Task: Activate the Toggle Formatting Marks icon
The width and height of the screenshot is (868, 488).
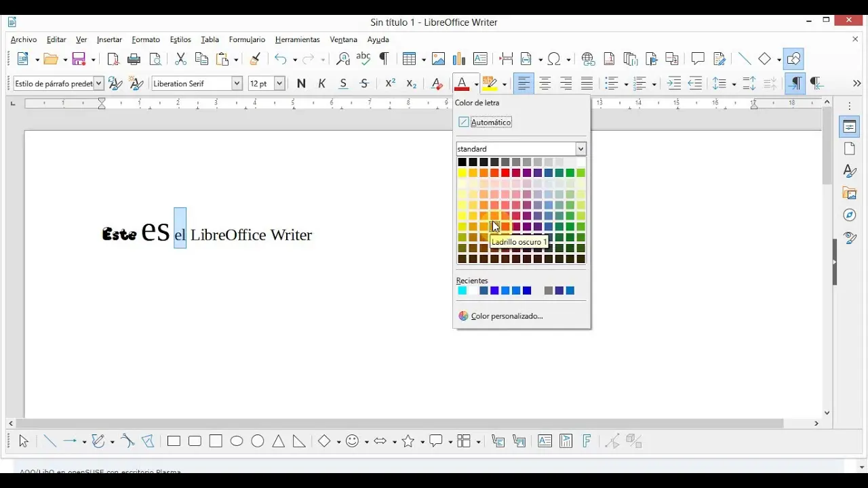Action: click(x=384, y=59)
